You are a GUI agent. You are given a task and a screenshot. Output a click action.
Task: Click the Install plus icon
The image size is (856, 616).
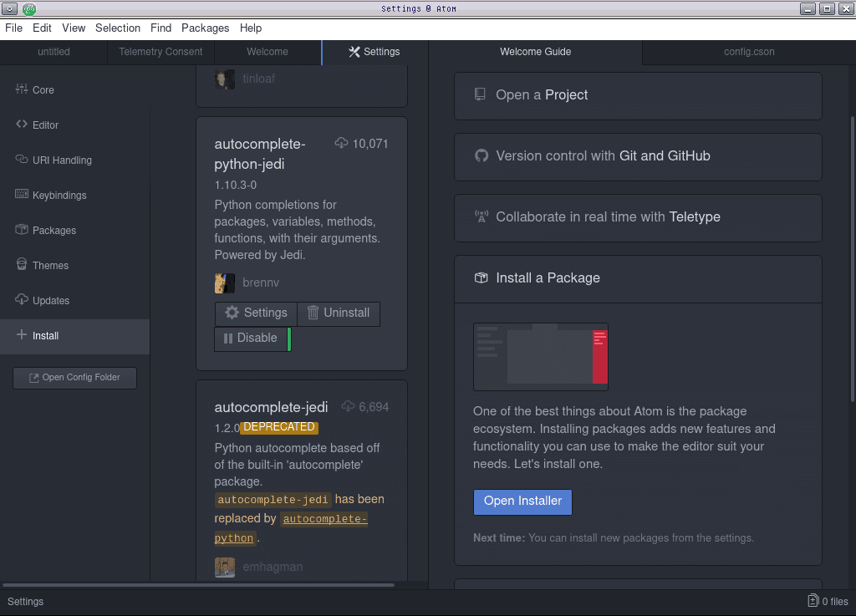click(21, 335)
